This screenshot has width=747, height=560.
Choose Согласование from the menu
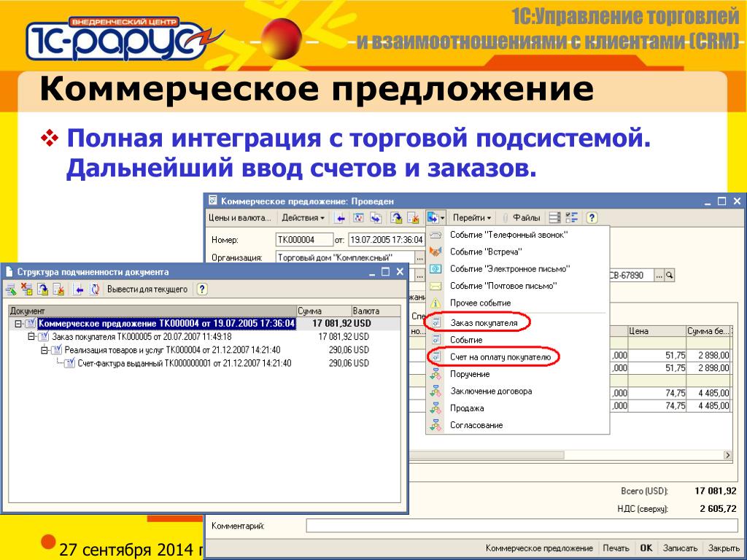[x=517, y=425]
